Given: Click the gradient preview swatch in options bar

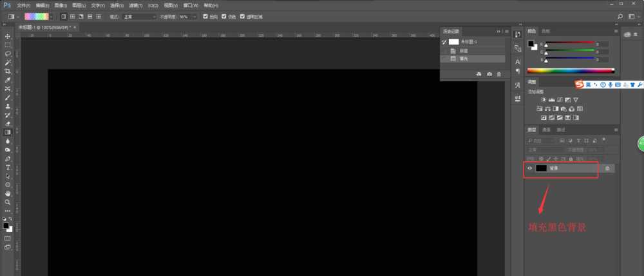Looking at the screenshot, I should pyautogui.click(x=37, y=17).
